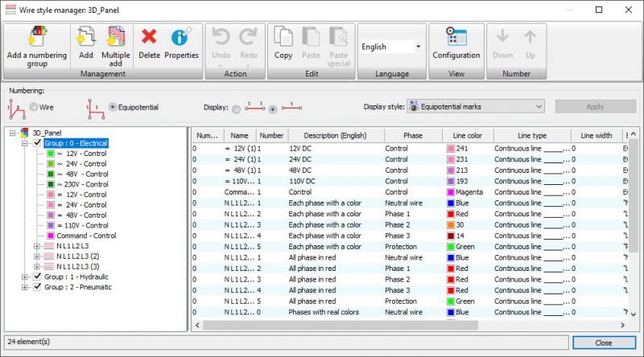This screenshot has width=644, height=357.
Task: Click the red Delete icon
Action: coord(149,37)
